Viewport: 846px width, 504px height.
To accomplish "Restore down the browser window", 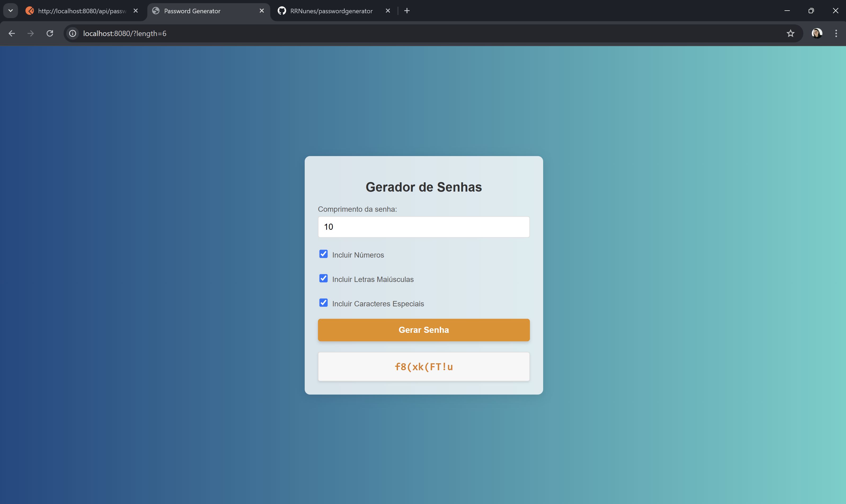I will pos(811,11).
